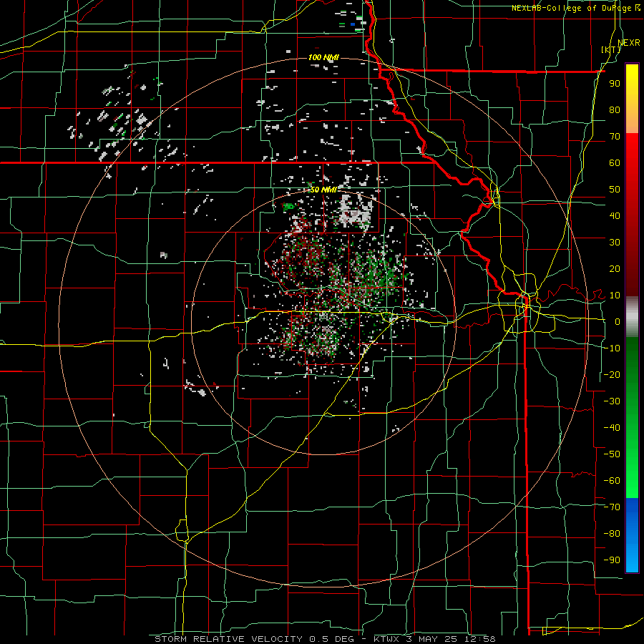
Task: Click the 50 NMI range ring label
Action: click(x=323, y=190)
